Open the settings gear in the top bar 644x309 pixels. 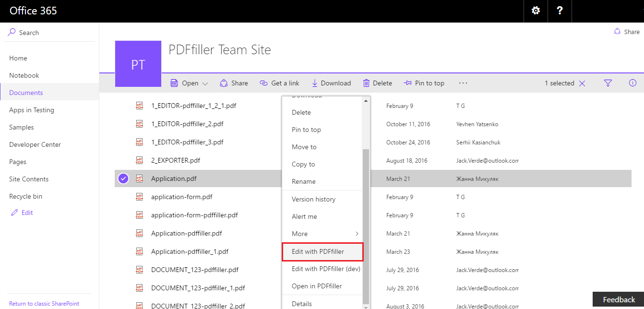tap(536, 11)
